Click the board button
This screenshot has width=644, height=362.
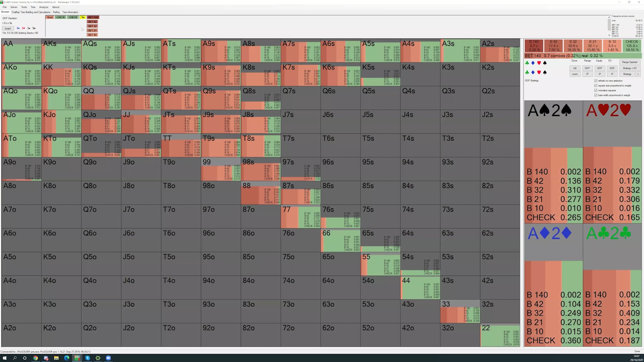pos(8,28)
